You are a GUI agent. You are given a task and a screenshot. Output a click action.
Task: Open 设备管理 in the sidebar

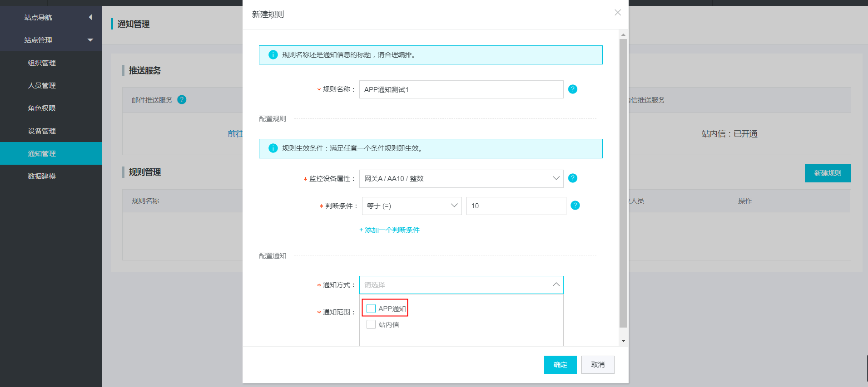click(x=51, y=131)
